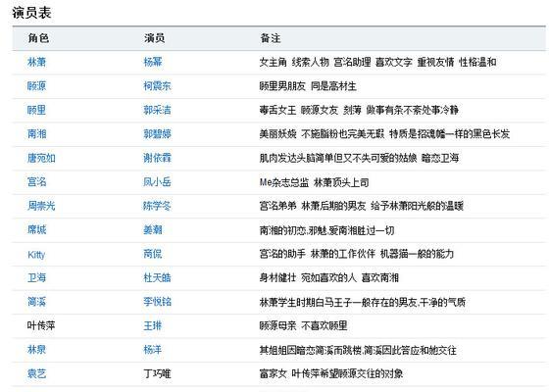Open the 南湘 character link

tap(36, 134)
